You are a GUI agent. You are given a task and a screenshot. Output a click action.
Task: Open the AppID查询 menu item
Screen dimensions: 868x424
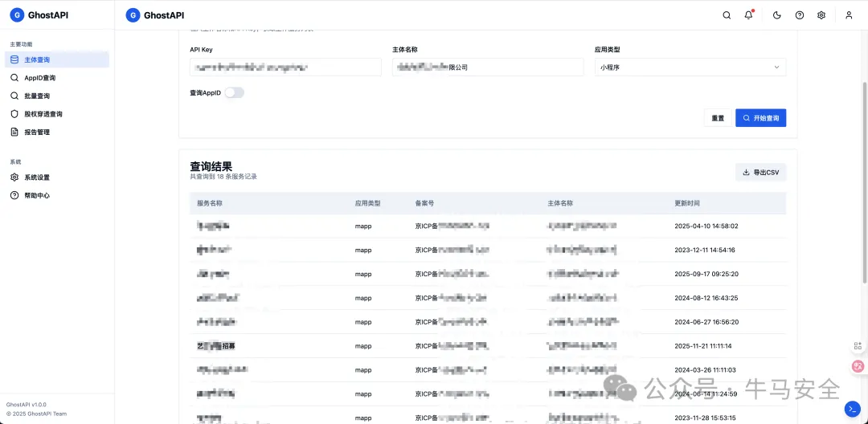(39, 78)
